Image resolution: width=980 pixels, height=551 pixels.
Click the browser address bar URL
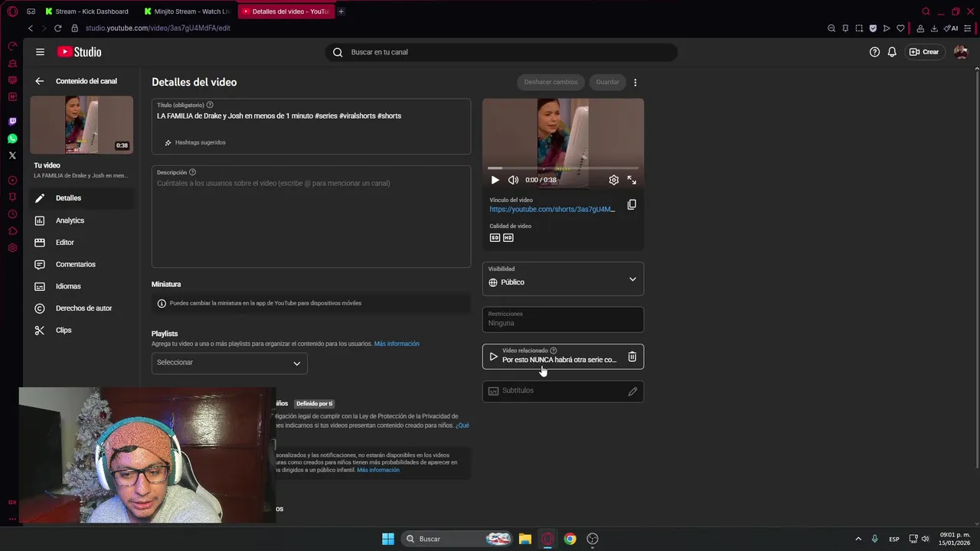pyautogui.click(x=158, y=28)
